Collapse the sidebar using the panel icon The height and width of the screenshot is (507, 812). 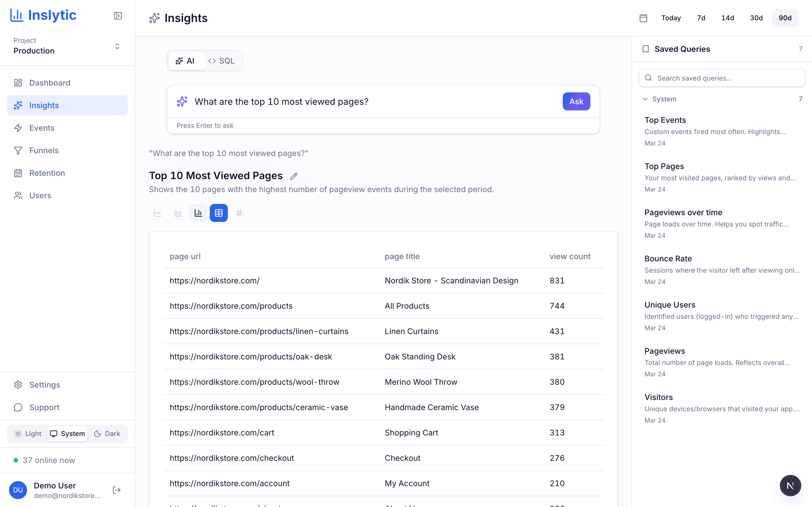point(118,16)
